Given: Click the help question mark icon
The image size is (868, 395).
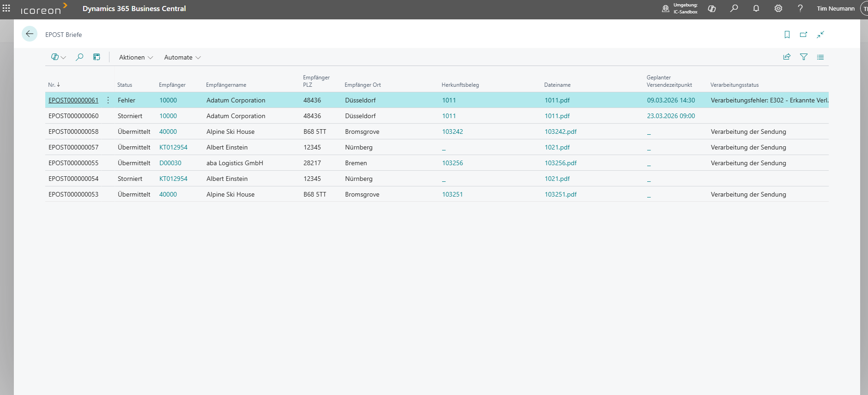Looking at the screenshot, I should tap(800, 8).
